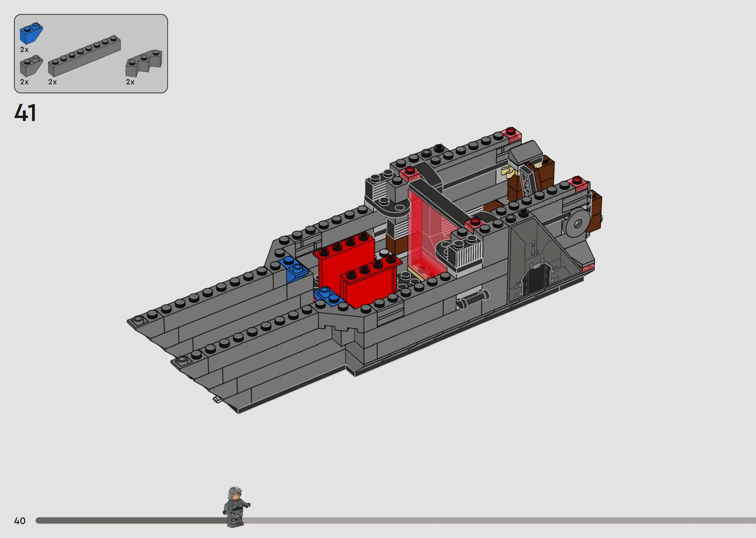Click the small gray slope brick part
Image resolution: width=756 pixels, height=538 pixels.
(31, 66)
